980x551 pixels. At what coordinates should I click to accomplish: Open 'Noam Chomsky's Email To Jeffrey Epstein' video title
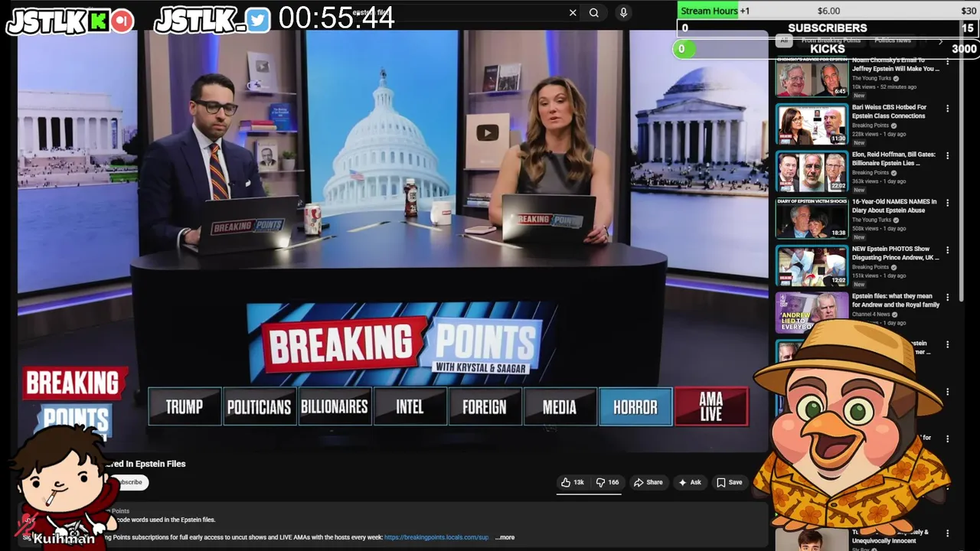pyautogui.click(x=895, y=64)
